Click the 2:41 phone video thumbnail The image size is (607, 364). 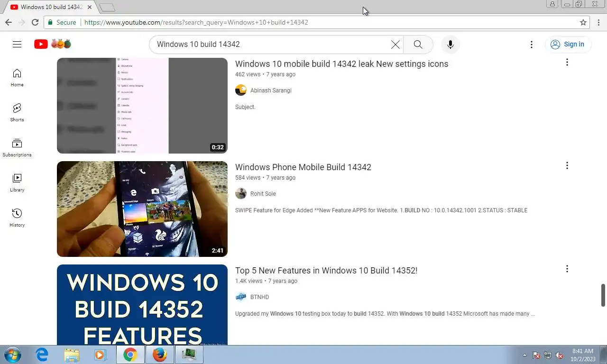[142, 209]
